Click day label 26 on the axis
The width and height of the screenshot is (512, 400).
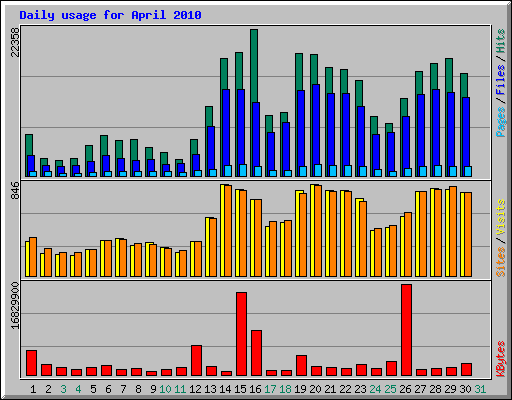pos(405,389)
